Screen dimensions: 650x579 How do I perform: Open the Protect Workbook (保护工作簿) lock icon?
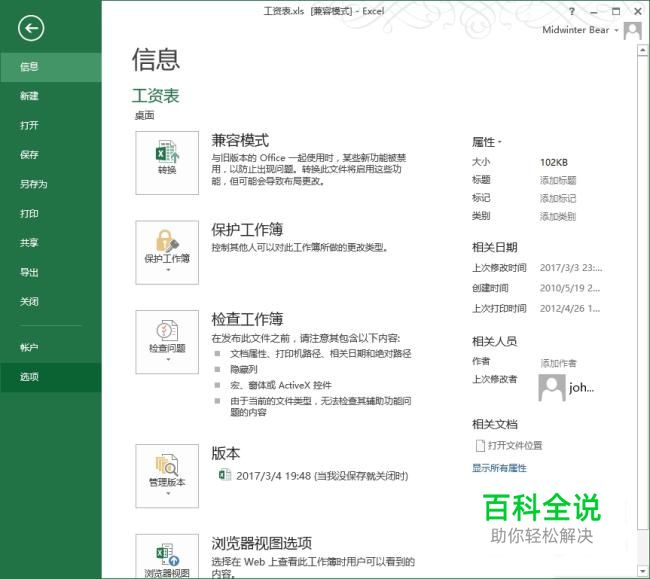tap(167, 252)
